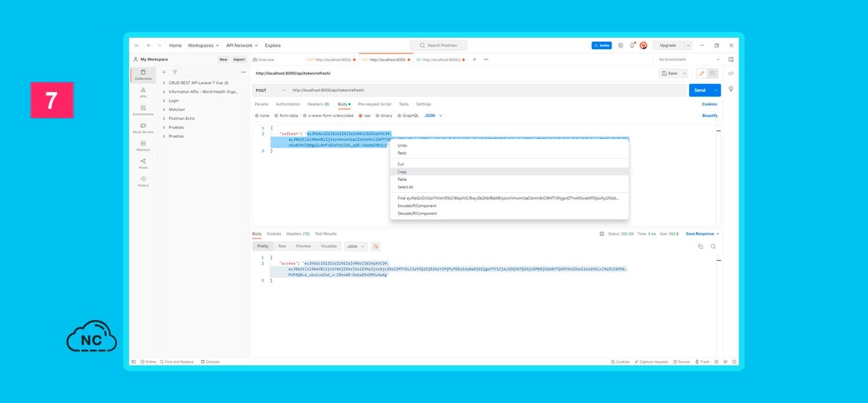
Task: Open Trash in the status bar
Action: [702, 362]
